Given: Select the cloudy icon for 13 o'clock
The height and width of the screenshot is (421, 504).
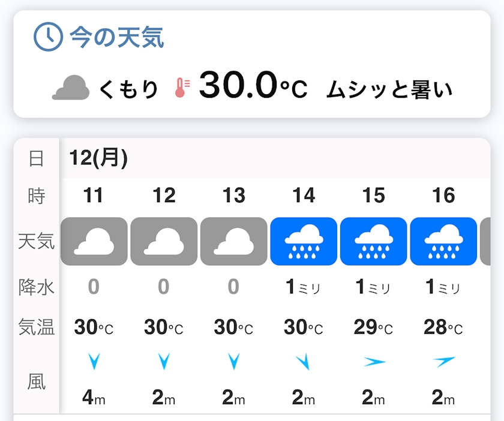Looking at the screenshot, I should [x=233, y=241].
